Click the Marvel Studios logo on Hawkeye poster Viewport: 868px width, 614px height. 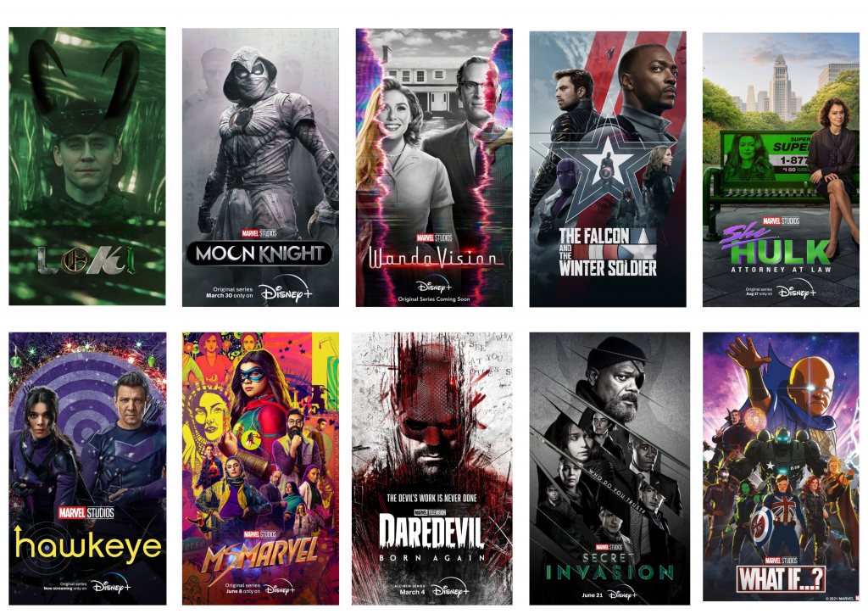click(86, 513)
